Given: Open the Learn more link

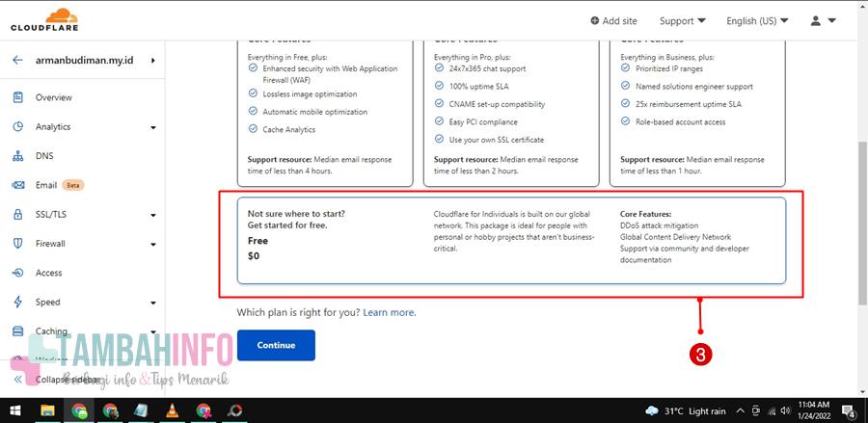Looking at the screenshot, I should pos(390,312).
